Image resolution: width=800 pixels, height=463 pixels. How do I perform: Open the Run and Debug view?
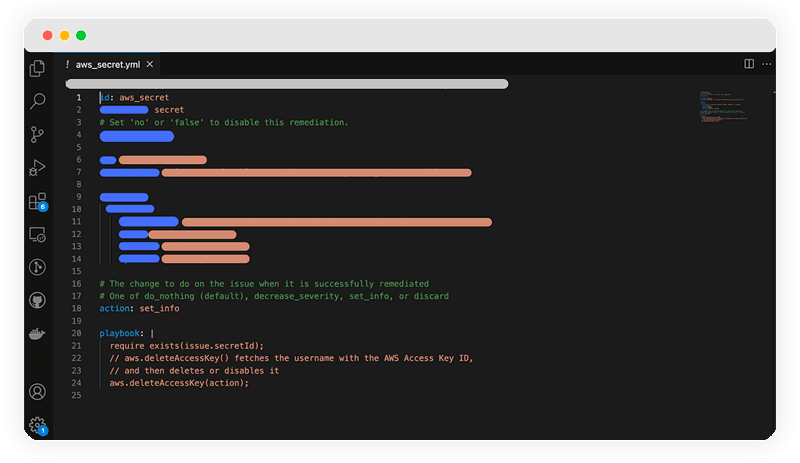click(37, 167)
